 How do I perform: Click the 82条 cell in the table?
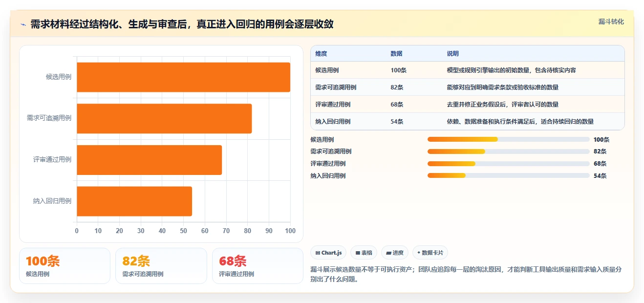pyautogui.click(x=397, y=87)
